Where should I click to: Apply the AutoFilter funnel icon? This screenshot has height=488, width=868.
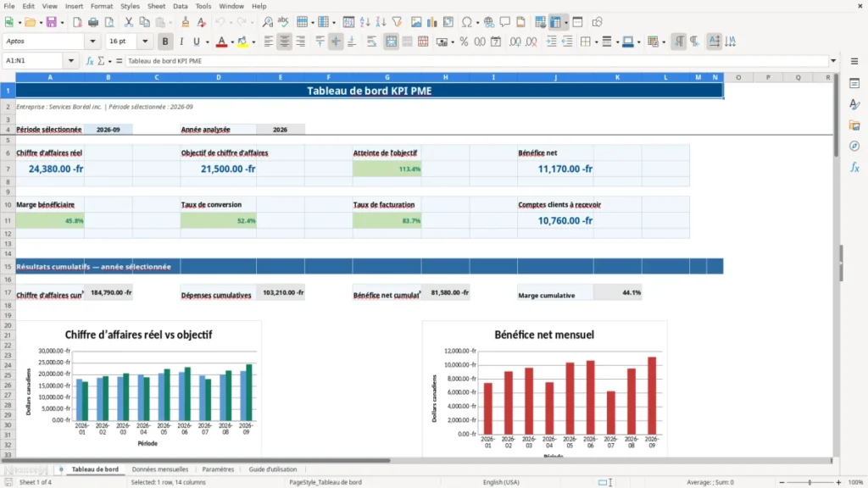pos(397,22)
